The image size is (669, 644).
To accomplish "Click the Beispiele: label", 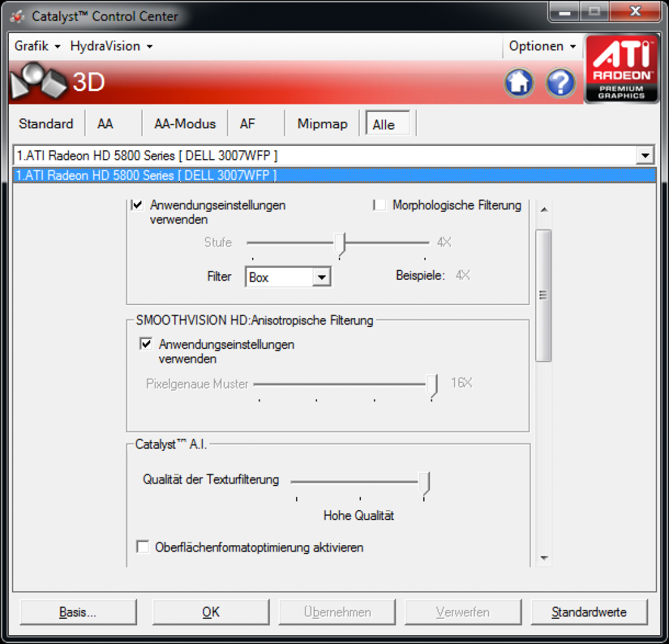I will (420, 275).
